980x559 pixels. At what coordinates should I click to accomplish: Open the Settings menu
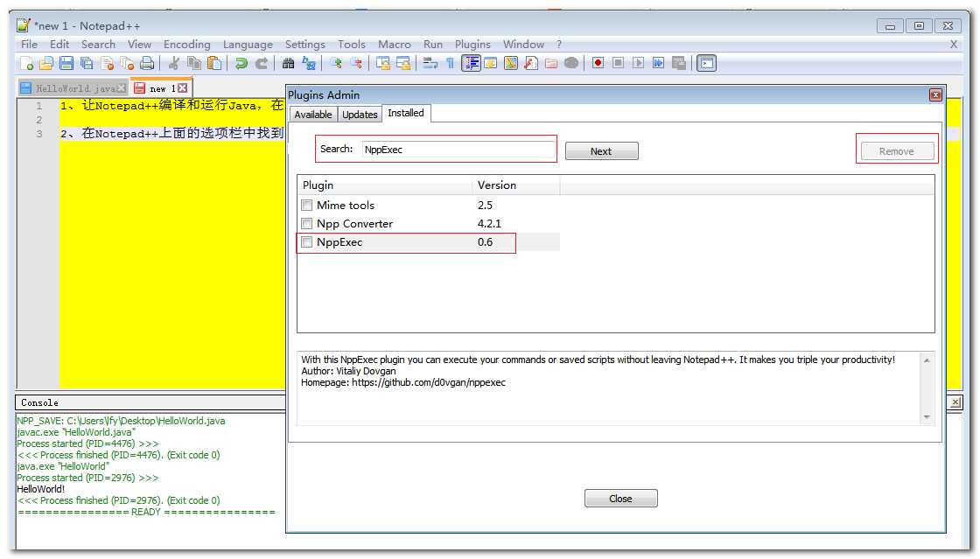pos(305,45)
